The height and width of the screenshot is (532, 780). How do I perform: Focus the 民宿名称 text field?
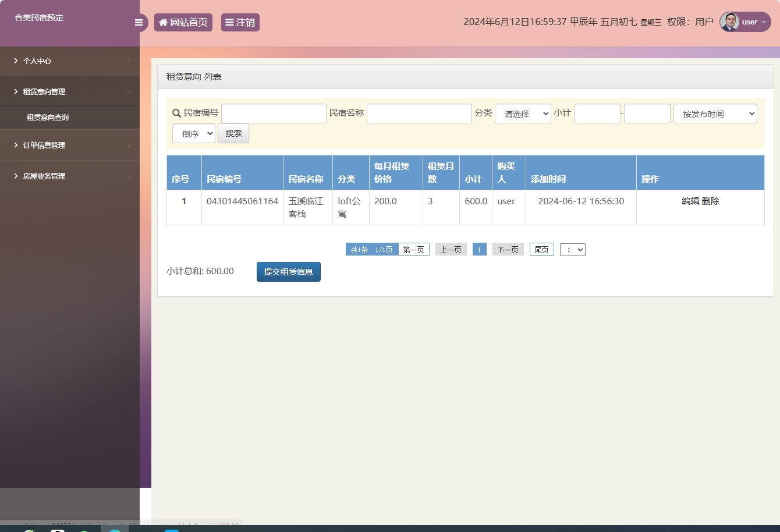point(419,114)
